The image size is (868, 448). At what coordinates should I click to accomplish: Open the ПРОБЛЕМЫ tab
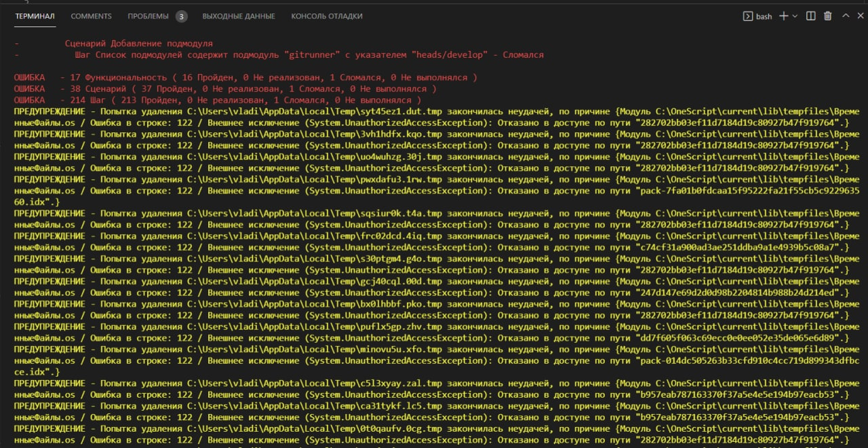coord(149,16)
